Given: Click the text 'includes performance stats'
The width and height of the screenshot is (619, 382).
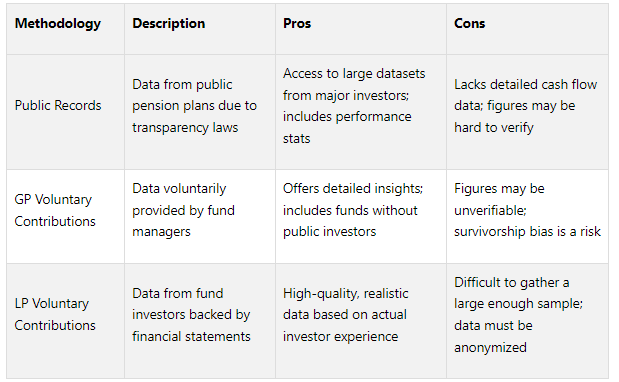Looking at the screenshot, I should pyautogui.click(x=347, y=127).
